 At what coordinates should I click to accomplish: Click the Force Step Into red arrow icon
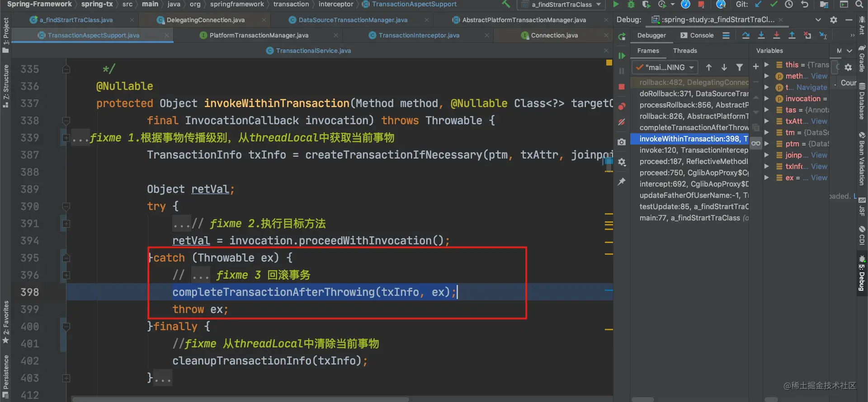[777, 35]
